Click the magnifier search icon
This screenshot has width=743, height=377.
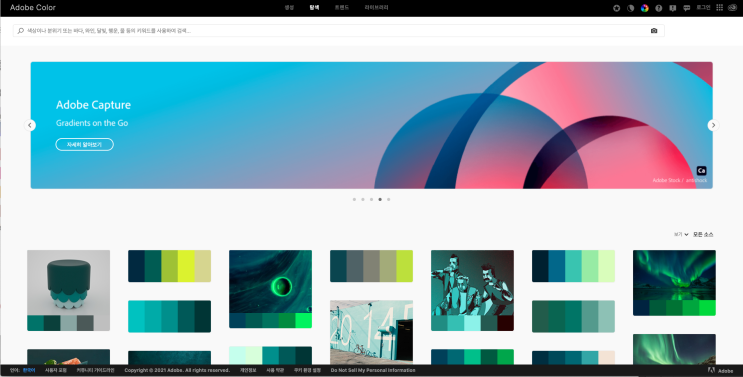20,31
